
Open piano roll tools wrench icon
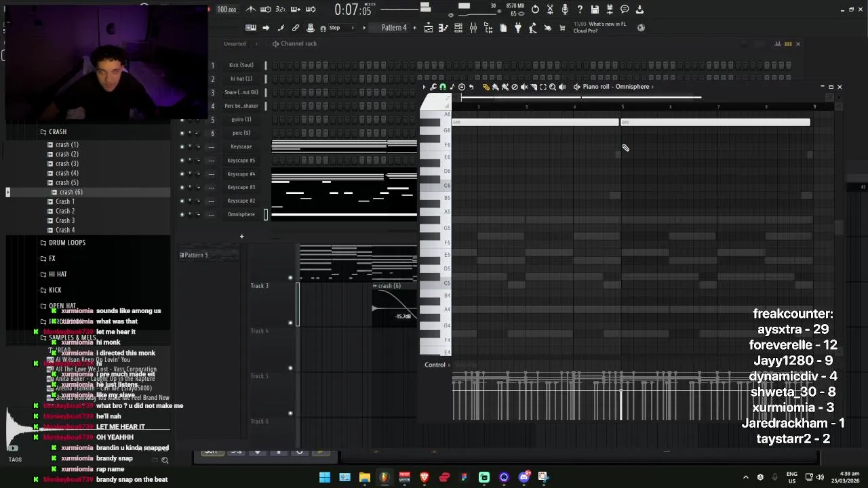(433, 87)
